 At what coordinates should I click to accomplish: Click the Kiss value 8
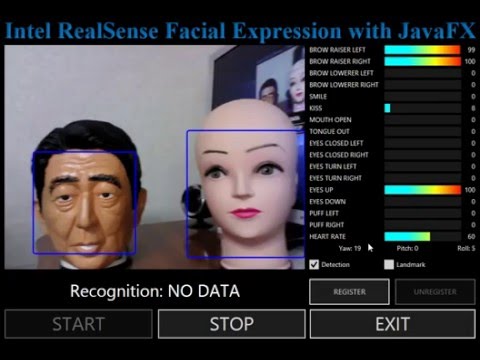pos(473,108)
